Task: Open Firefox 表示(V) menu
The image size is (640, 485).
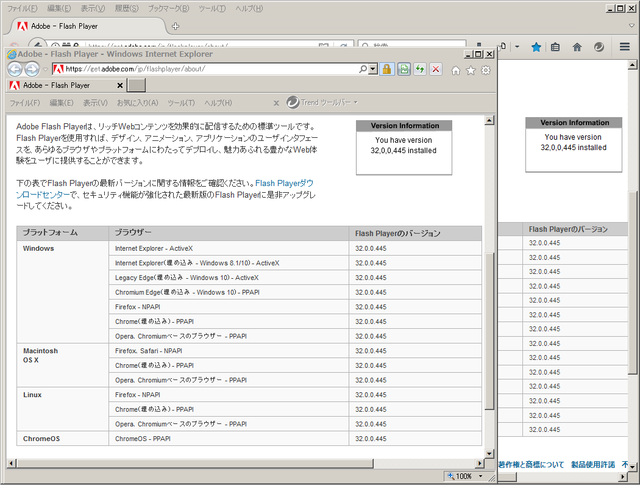Action: 93,9
